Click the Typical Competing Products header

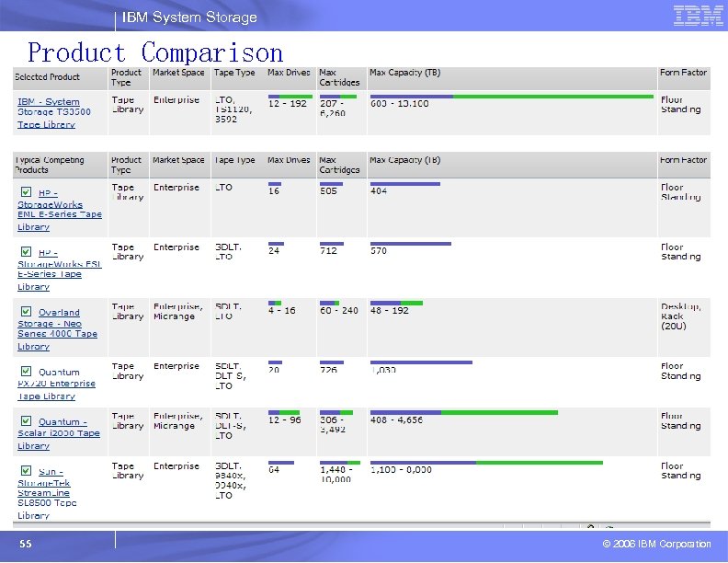click(x=50, y=165)
